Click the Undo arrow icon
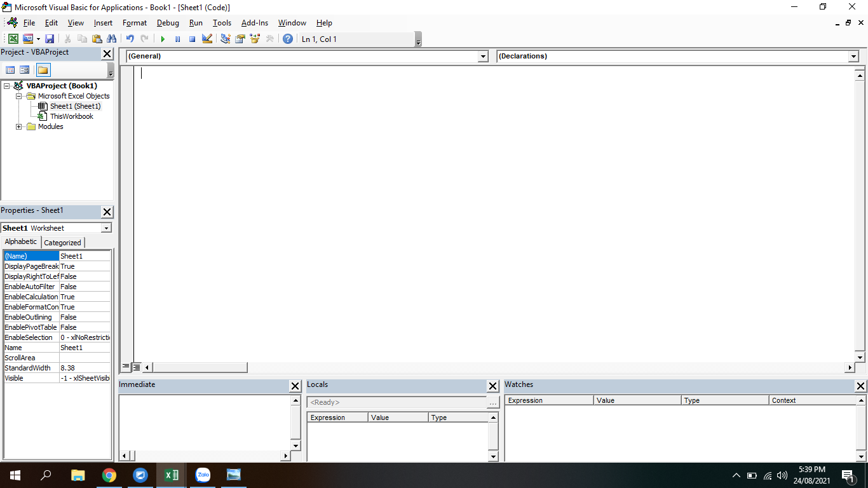868x488 pixels. 130,39
